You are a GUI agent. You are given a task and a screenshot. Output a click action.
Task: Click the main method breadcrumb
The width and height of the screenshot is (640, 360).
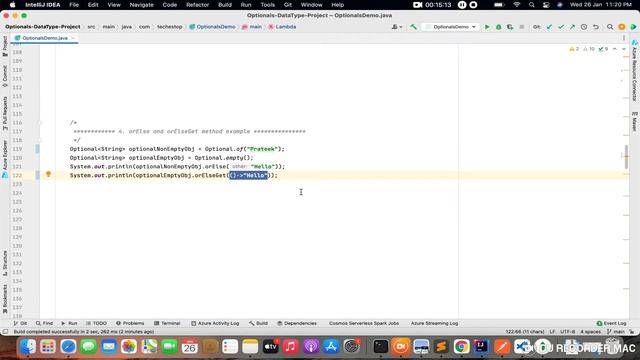pyautogui.click(x=252, y=27)
